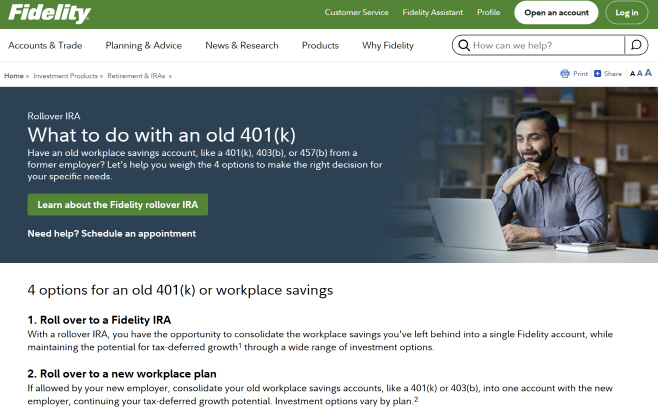Viewport: 658px width, 409px height.
Task: Expand the Accounts & Trade menu
Action: click(x=45, y=45)
